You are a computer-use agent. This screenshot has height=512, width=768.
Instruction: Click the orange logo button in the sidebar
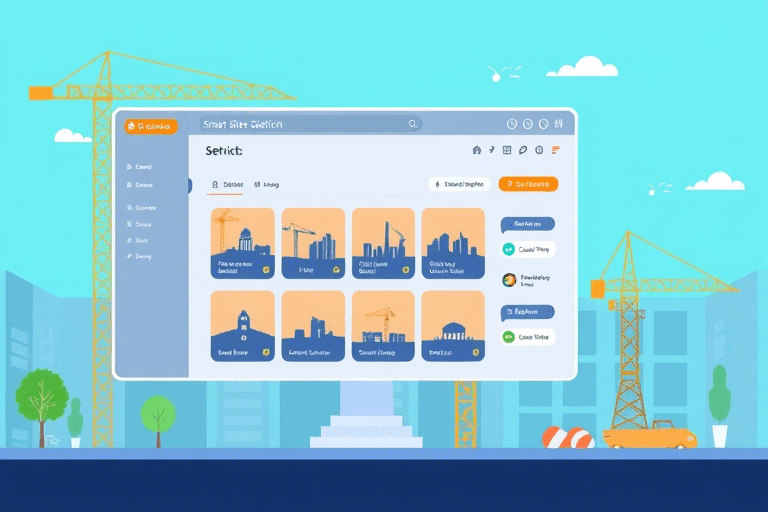point(149,126)
